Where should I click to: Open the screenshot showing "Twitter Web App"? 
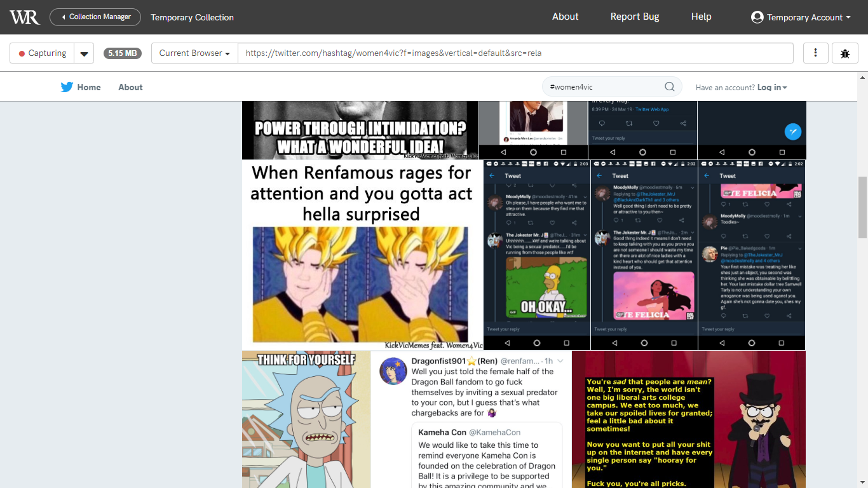[642, 130]
